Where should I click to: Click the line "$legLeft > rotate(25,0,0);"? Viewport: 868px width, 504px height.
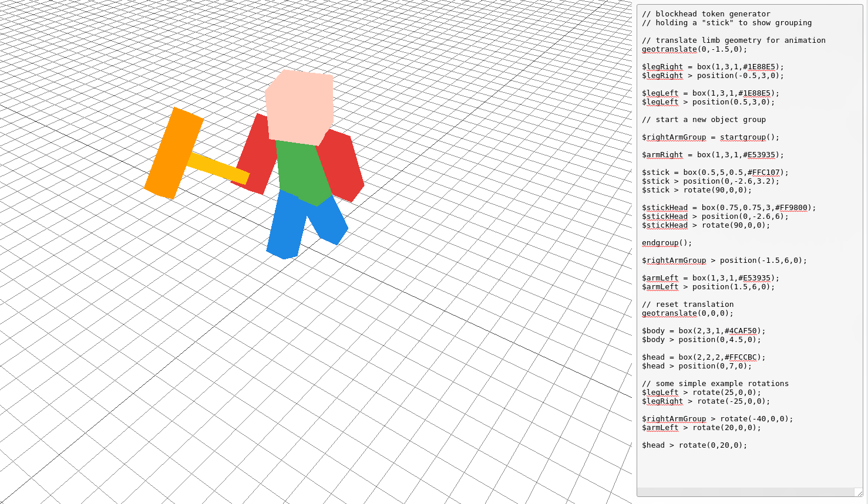point(701,393)
